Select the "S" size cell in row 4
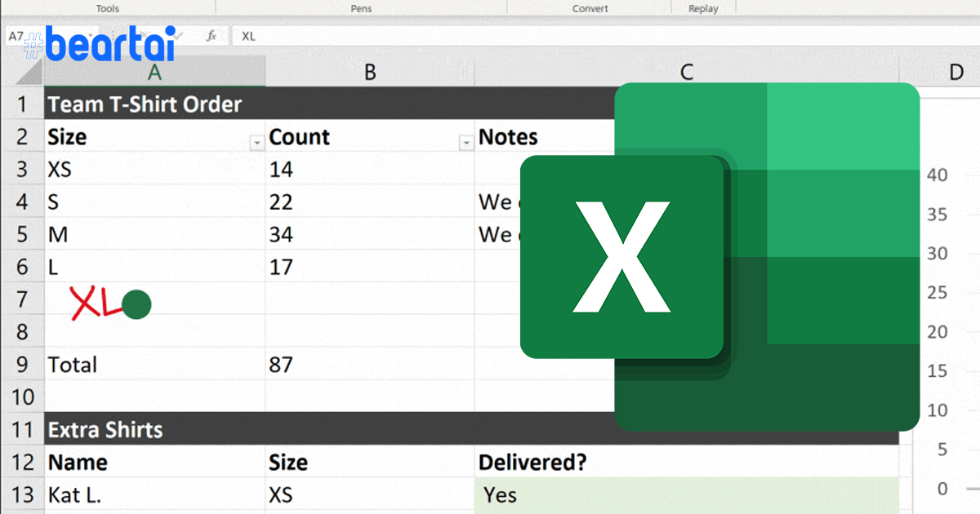The height and width of the screenshot is (514, 980). pos(154,202)
